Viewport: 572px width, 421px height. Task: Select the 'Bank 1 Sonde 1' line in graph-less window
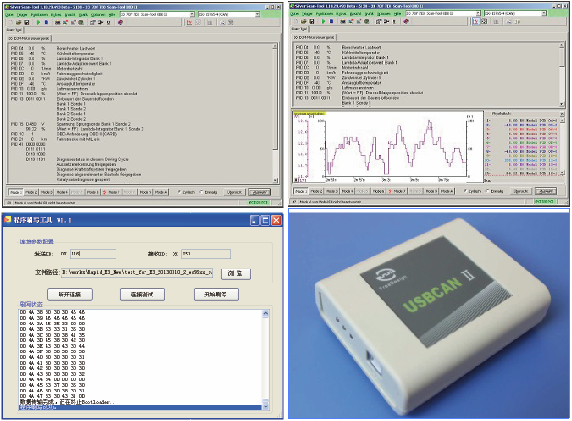[71, 104]
